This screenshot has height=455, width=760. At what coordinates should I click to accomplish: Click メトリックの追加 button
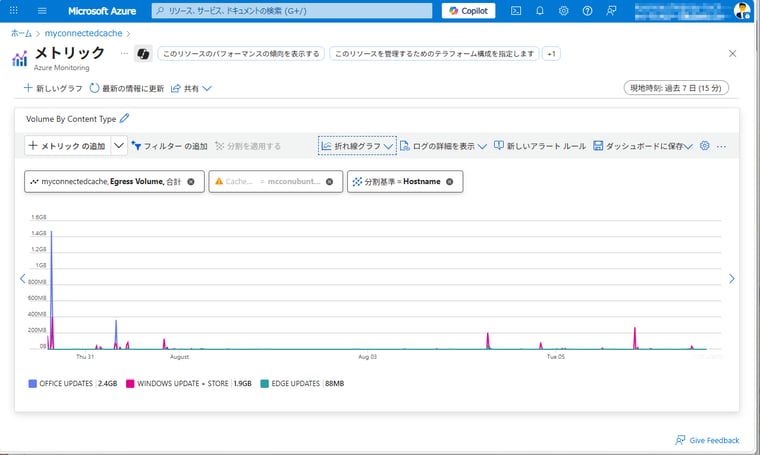tap(67, 146)
